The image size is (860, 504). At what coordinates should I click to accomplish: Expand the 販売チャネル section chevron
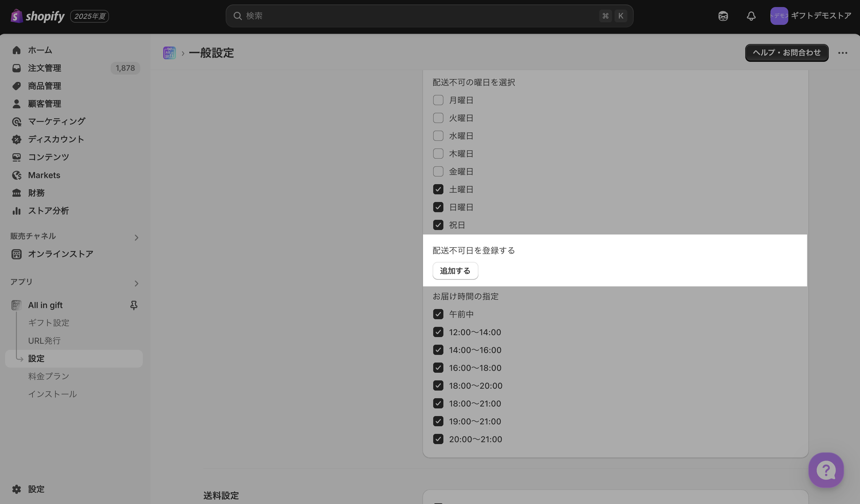click(136, 238)
